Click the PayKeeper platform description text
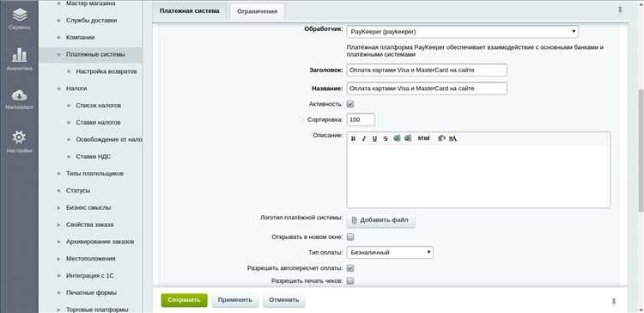 pos(475,51)
